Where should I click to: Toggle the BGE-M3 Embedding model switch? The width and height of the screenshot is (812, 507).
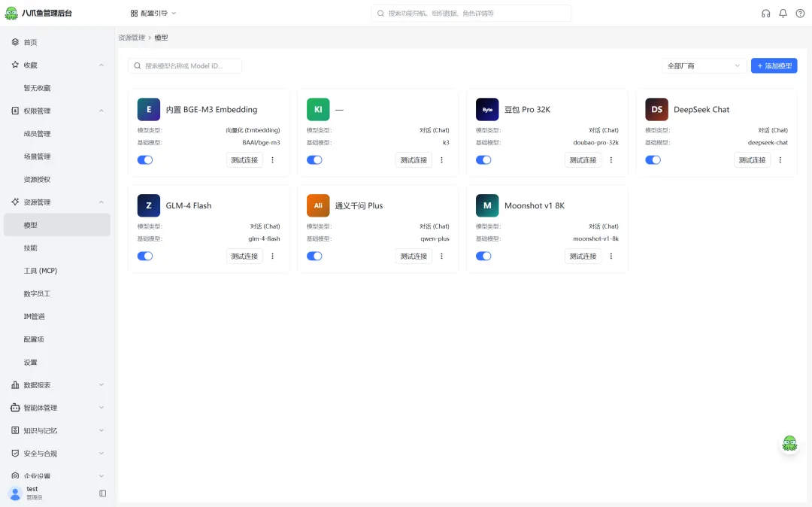pos(145,160)
